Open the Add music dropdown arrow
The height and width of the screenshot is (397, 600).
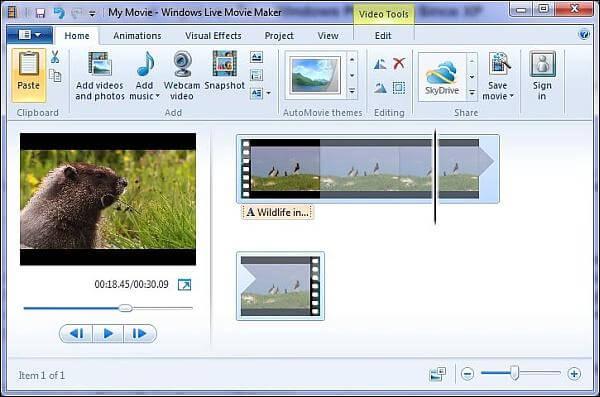click(x=157, y=96)
